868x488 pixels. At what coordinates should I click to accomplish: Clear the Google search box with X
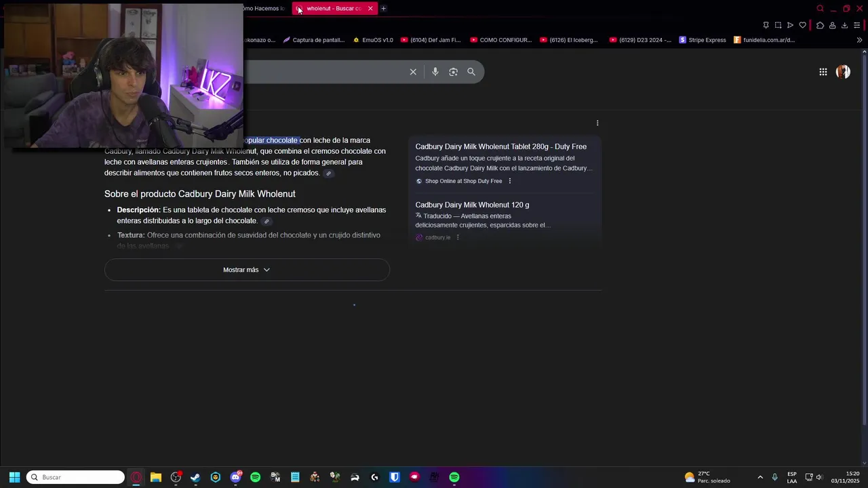(x=413, y=72)
